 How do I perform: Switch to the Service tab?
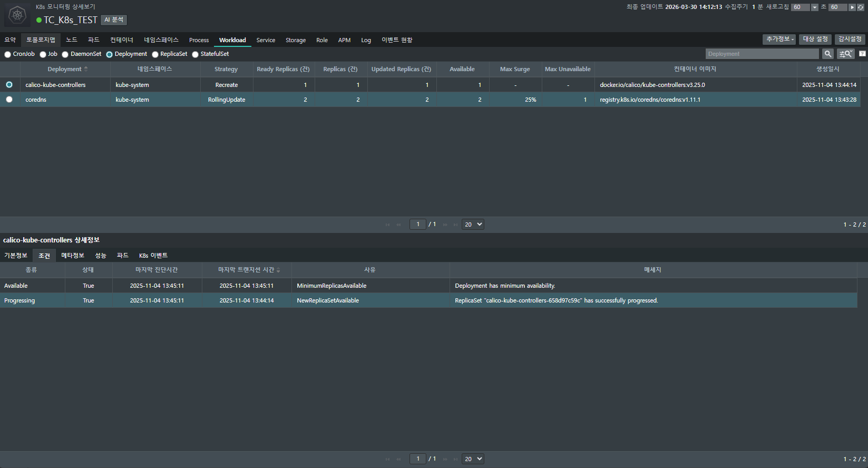point(266,40)
